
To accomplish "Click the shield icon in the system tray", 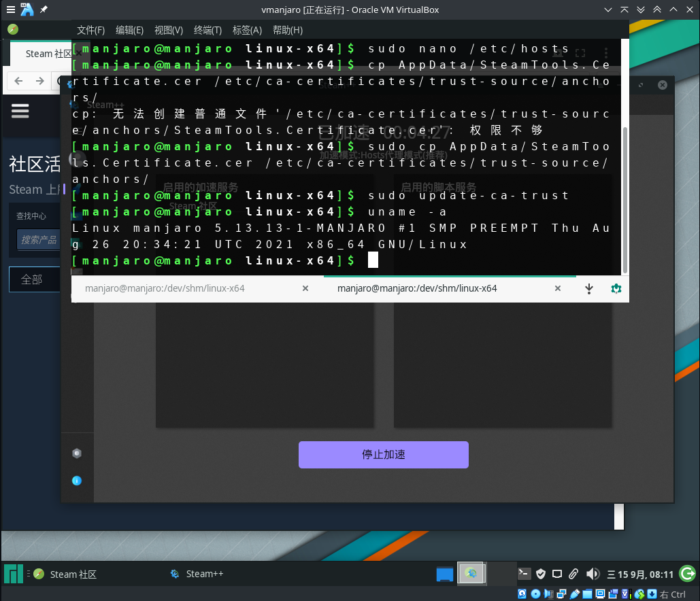I will 540,573.
